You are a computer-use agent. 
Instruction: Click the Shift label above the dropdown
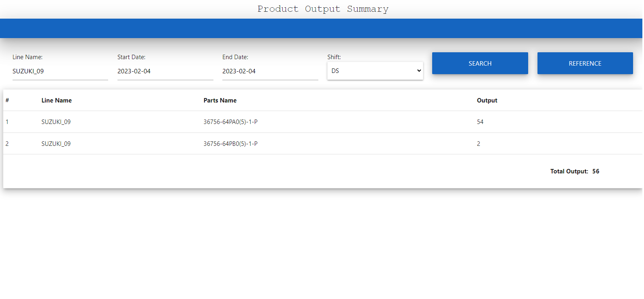coord(334,57)
